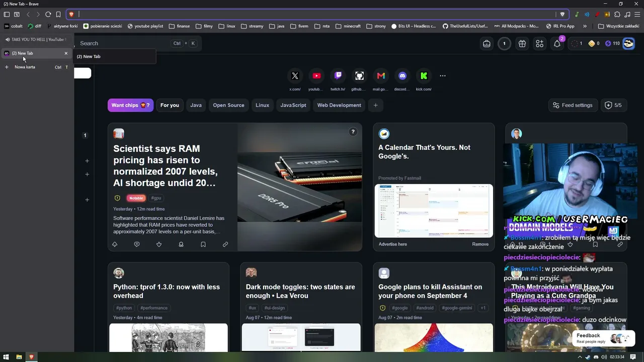Copy link of the RAM pricing article
This screenshot has height=362, width=644.
click(225, 244)
